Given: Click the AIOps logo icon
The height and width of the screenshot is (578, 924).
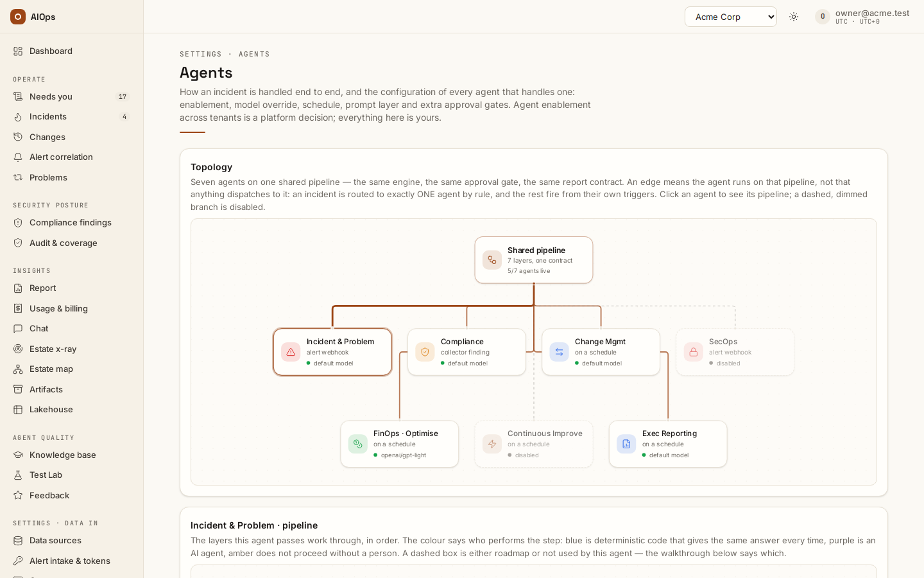Looking at the screenshot, I should coord(18,17).
